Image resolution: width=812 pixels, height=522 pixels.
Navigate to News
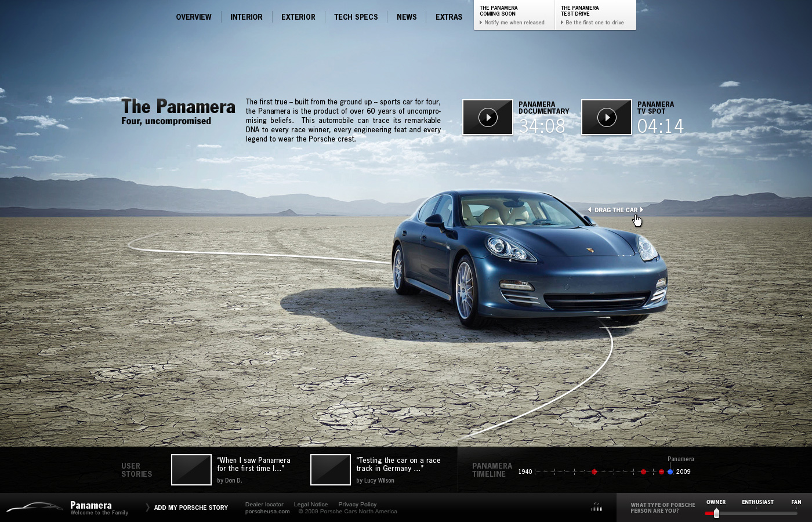pos(407,17)
